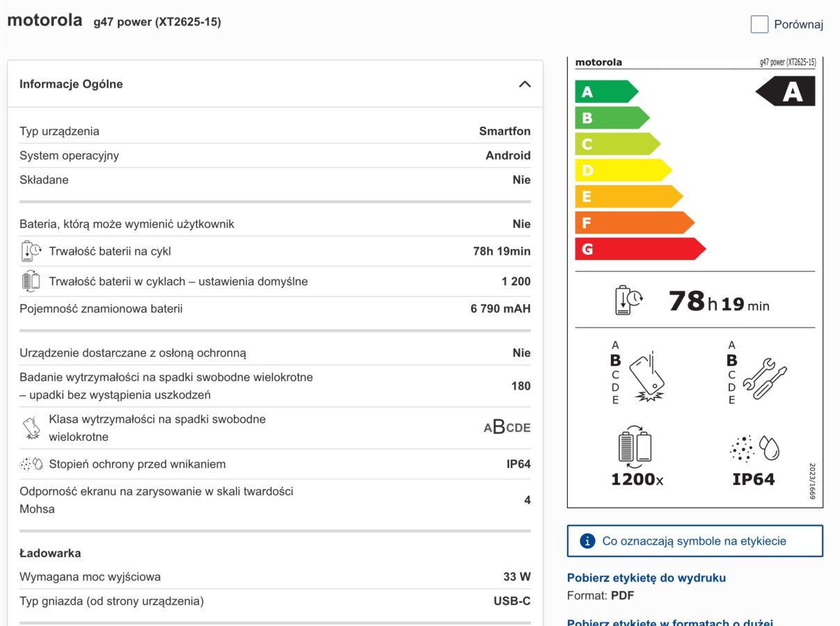Click the 78 h 19 min on the energy label
Viewport: 840px width, 626px height.
coord(719,301)
